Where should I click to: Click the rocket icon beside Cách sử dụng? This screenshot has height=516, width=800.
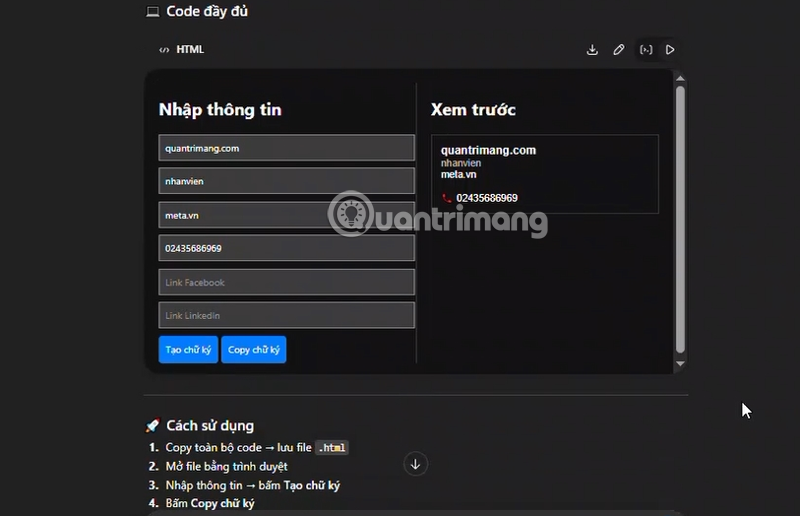click(x=153, y=426)
